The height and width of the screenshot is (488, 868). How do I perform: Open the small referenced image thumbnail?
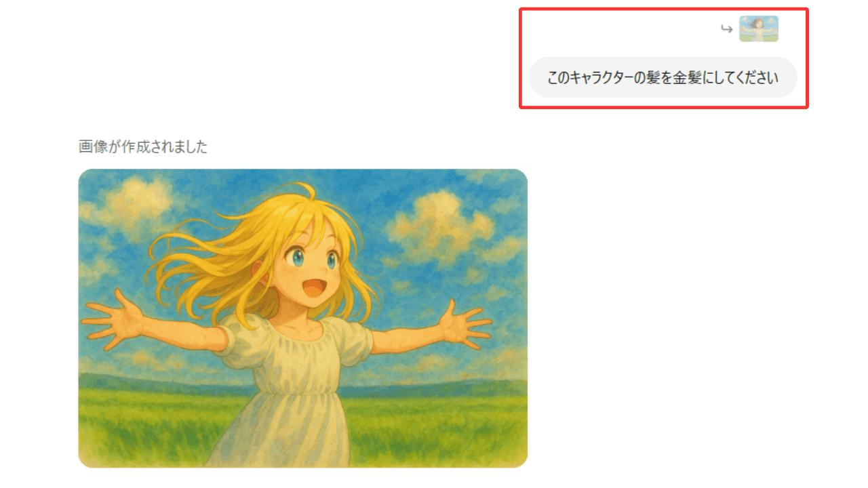pos(759,29)
